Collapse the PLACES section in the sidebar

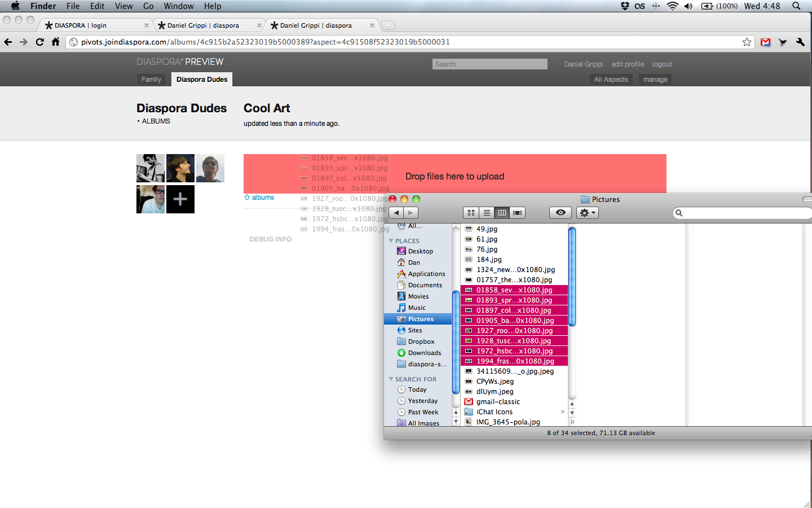pyautogui.click(x=391, y=241)
